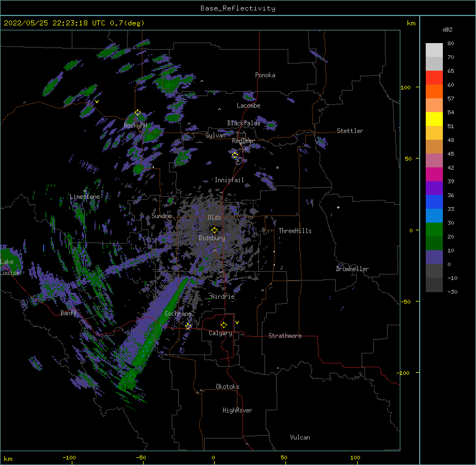Click the Lacombe city label
Image resolution: width=476 pixels, height=465 pixels.
[248, 105]
